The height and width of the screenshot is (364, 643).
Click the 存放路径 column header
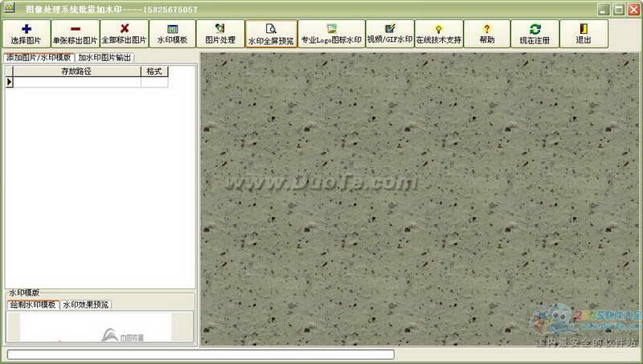tap(76, 72)
